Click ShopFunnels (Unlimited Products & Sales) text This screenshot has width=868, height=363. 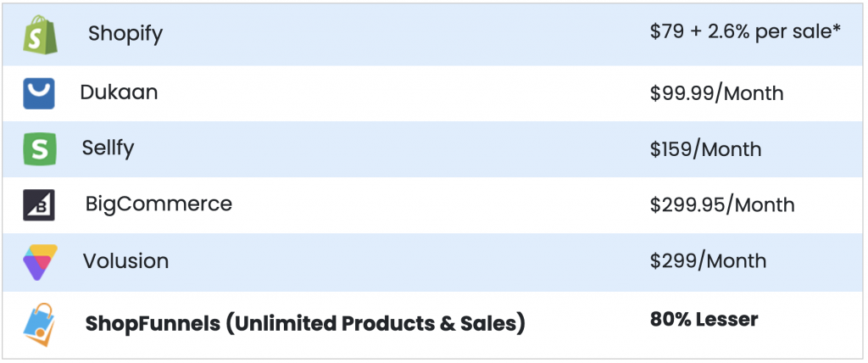coord(305,324)
